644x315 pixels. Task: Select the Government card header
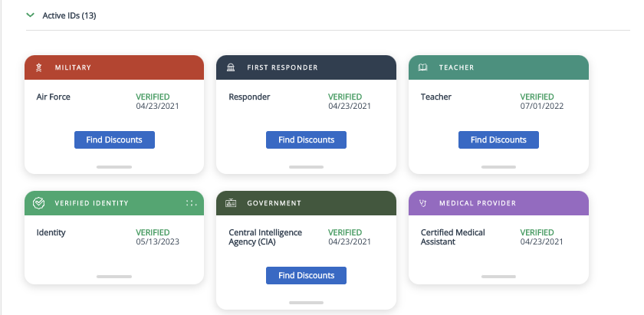(306, 203)
